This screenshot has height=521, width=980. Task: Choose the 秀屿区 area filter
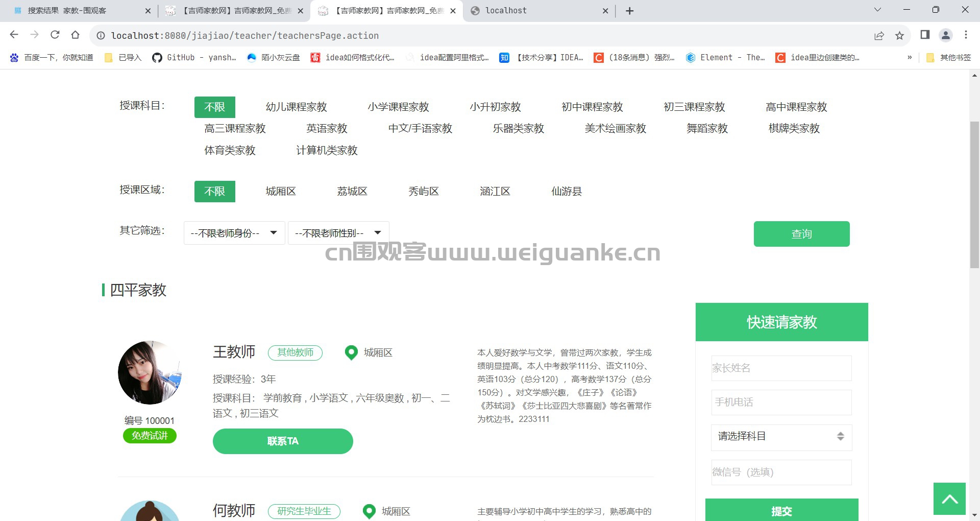click(424, 192)
